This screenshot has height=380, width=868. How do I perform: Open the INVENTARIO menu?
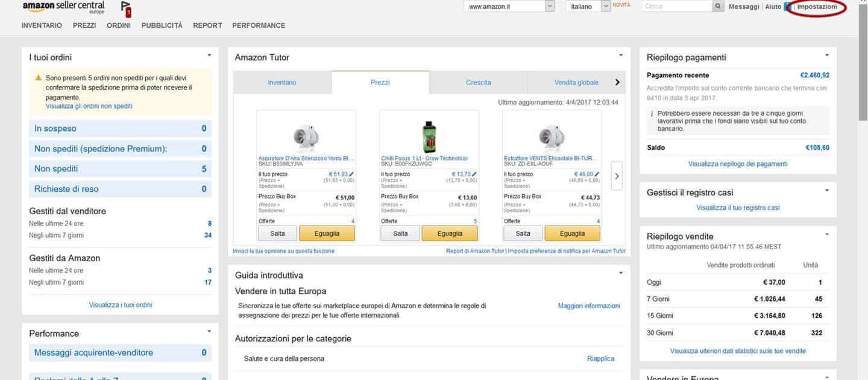click(x=42, y=25)
